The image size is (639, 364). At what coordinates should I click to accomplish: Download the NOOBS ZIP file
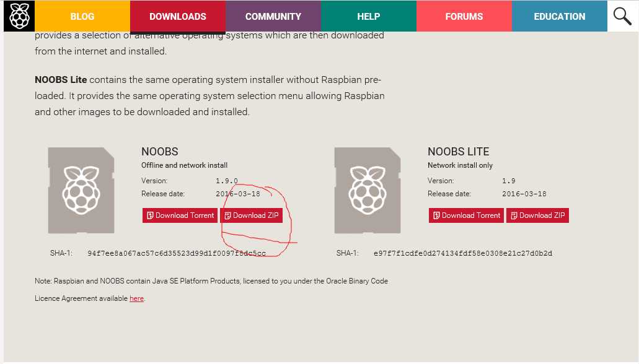click(x=252, y=215)
